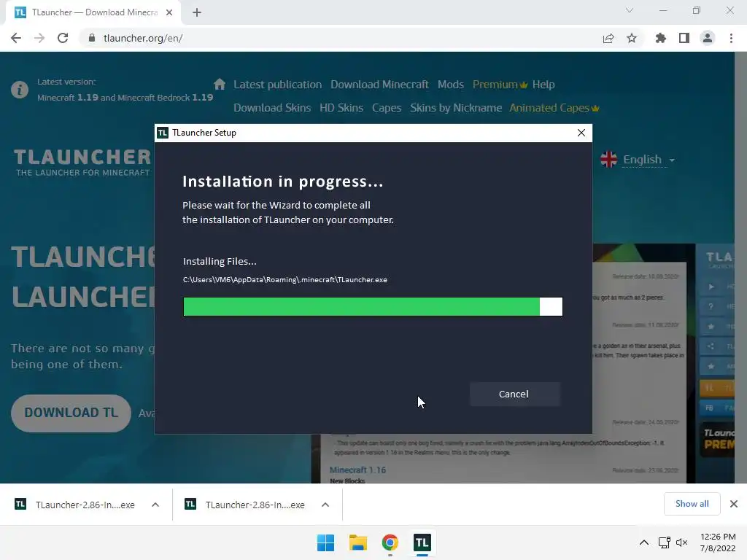Switch to Chrome in taskbar
The image size is (747, 560).
(390, 542)
